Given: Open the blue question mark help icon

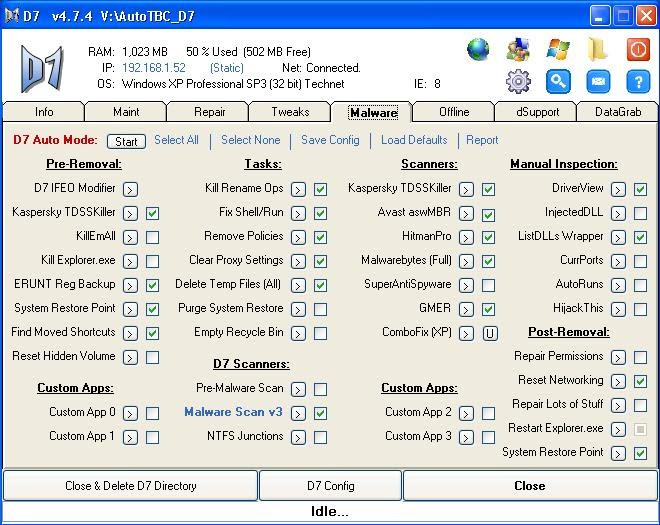Looking at the screenshot, I should (x=638, y=81).
